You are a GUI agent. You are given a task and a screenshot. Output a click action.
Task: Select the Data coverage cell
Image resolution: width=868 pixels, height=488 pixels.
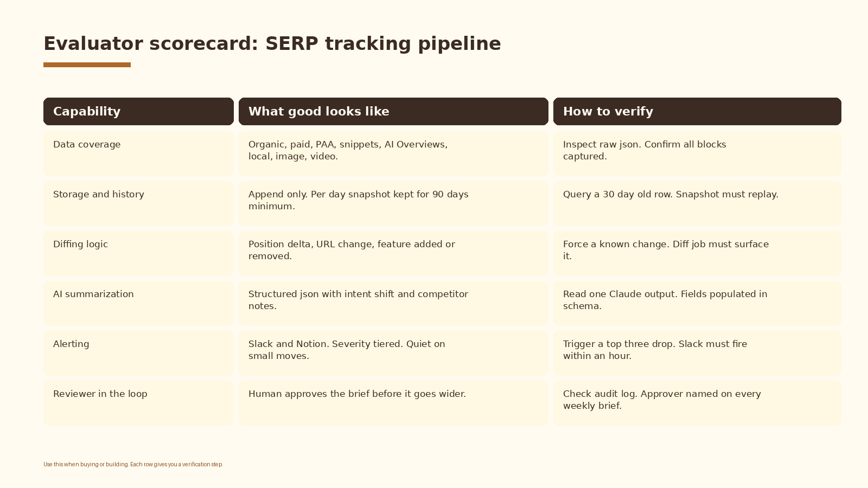tap(138, 153)
